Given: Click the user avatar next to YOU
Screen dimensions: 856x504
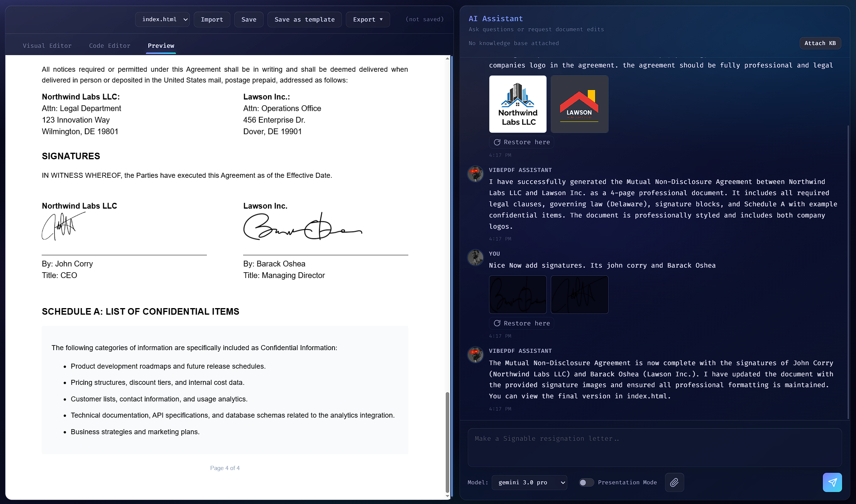Looking at the screenshot, I should (475, 258).
